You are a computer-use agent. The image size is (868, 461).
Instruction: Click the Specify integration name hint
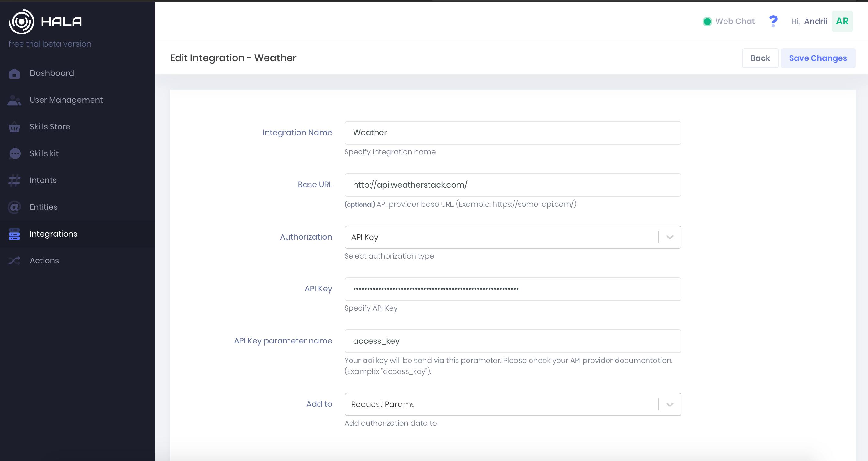click(390, 152)
